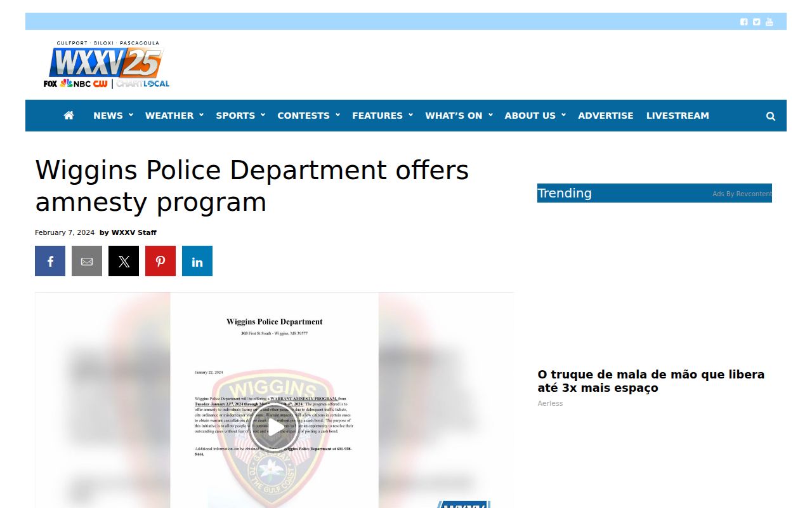Viewport: 812px width, 508px height.
Task: Click the Aerless sponsor label
Action: point(550,403)
